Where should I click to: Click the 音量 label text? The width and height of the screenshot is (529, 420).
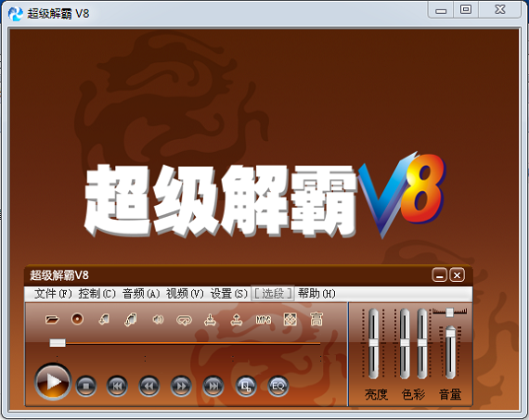[x=450, y=394]
